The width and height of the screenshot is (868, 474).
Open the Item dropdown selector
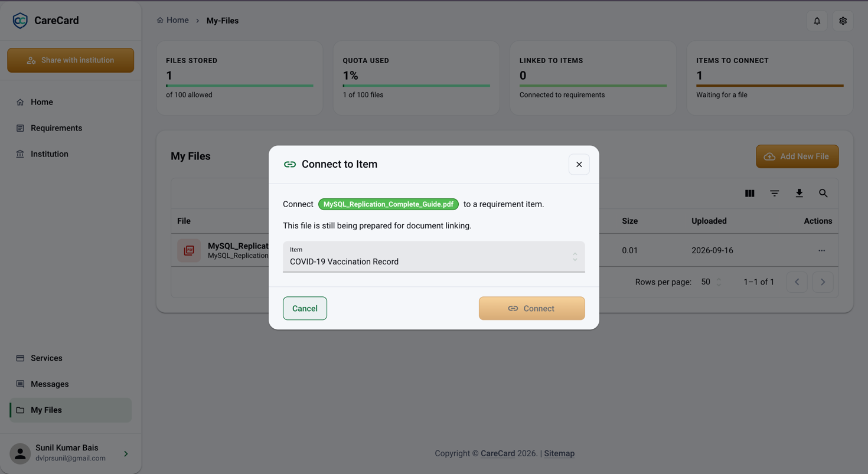[434, 257]
